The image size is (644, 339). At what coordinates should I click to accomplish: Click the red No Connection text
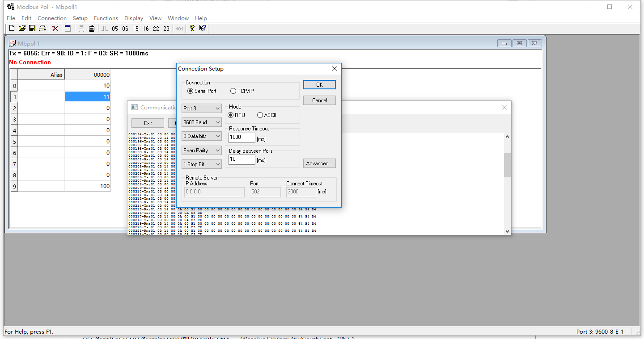pyautogui.click(x=30, y=63)
